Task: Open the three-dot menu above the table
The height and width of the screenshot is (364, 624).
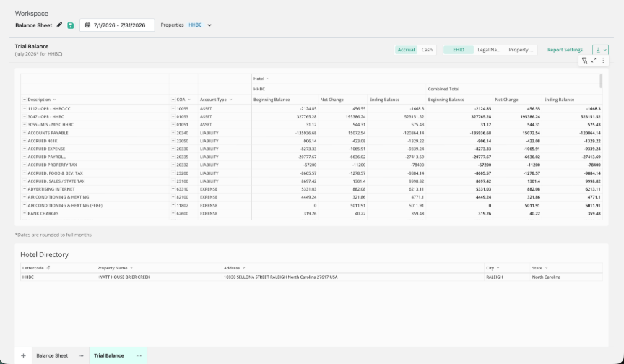Action: (603, 61)
